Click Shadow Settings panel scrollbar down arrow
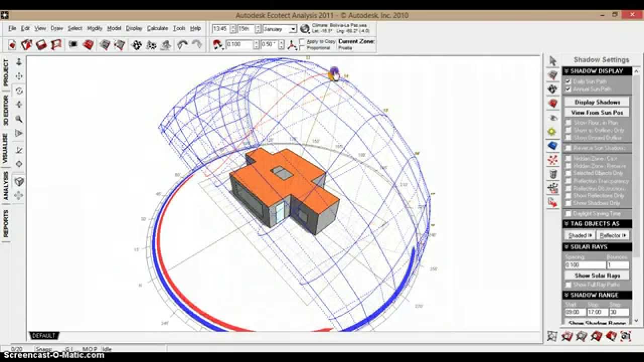The image size is (644, 362). click(636, 320)
